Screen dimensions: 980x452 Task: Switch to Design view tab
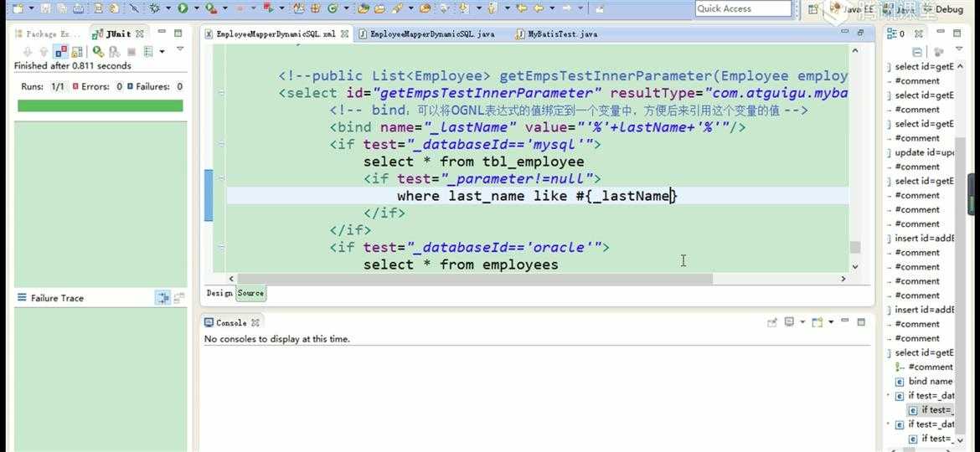point(219,293)
